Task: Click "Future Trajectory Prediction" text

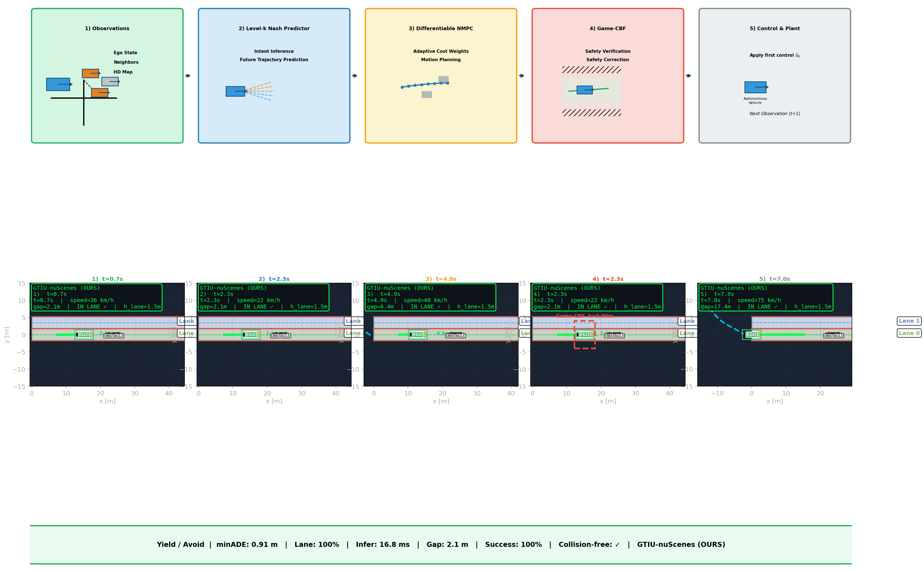Action: (x=274, y=60)
